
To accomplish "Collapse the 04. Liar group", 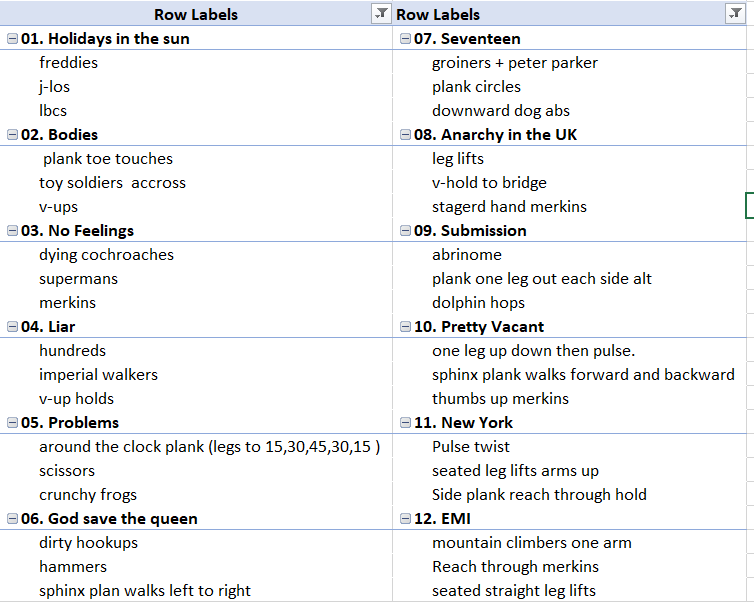I will pos(12,327).
